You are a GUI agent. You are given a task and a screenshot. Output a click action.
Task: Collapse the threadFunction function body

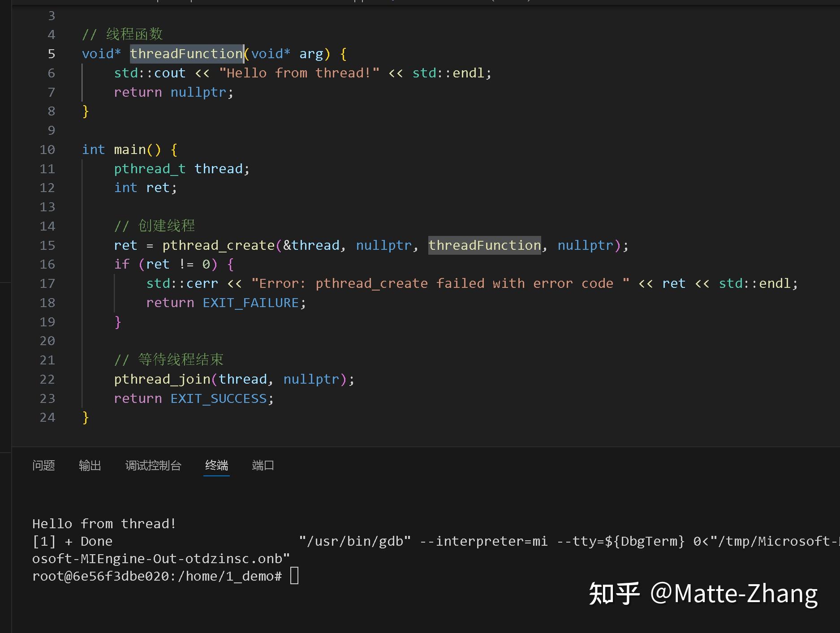tap(69, 53)
